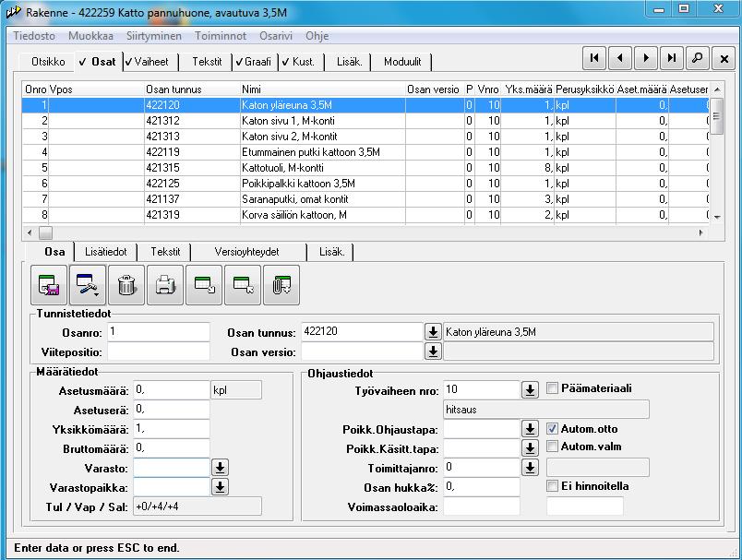Open the Poikk.Käsitt.tapa lookup arrow
Viewport: 742px width, 560px height.
coord(530,448)
